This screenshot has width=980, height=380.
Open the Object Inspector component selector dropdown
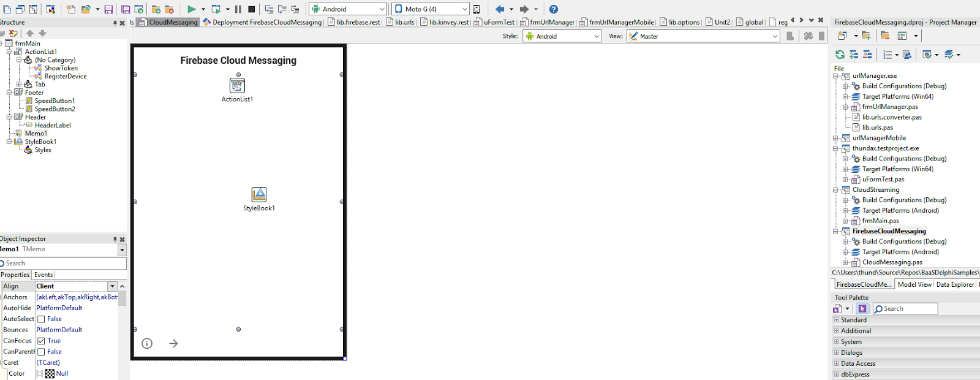(x=122, y=249)
